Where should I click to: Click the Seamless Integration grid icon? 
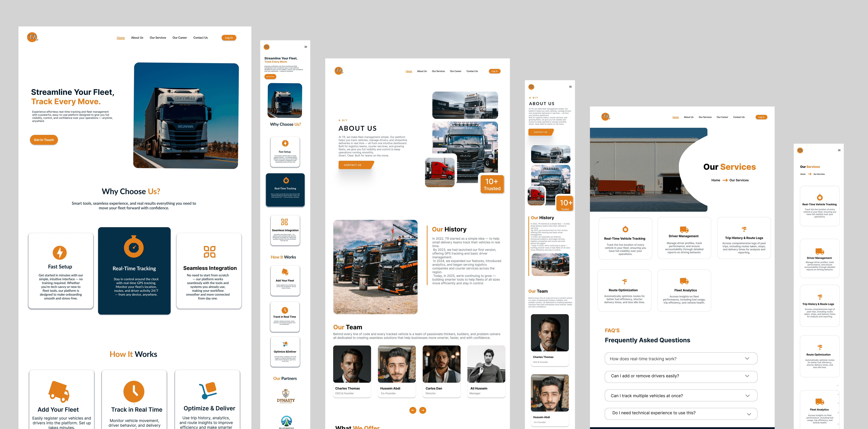tap(210, 251)
